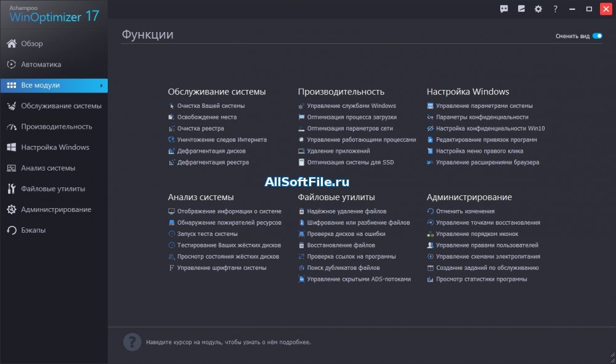Open Редактирование привязок программ module
This screenshot has width=616, height=364.
tap(486, 140)
